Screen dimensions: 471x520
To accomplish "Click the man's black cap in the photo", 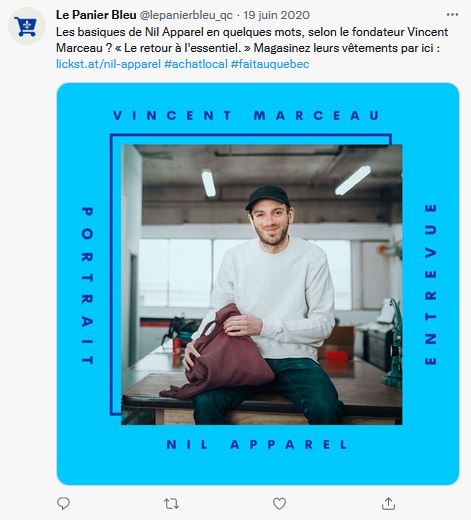I will point(268,197).
